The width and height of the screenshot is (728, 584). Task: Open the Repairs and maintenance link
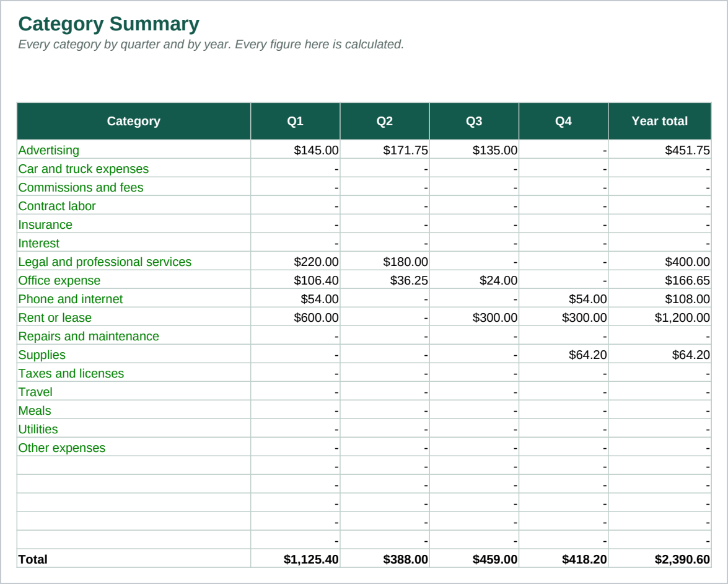click(89, 337)
